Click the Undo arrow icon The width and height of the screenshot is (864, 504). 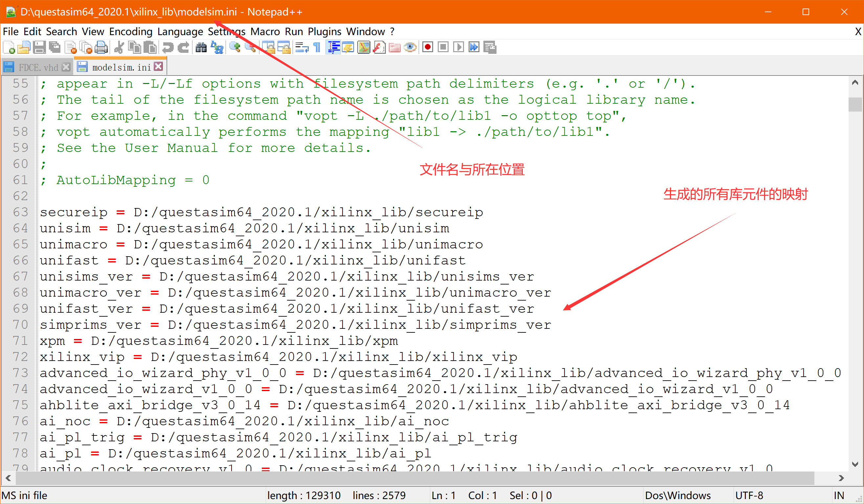click(168, 48)
